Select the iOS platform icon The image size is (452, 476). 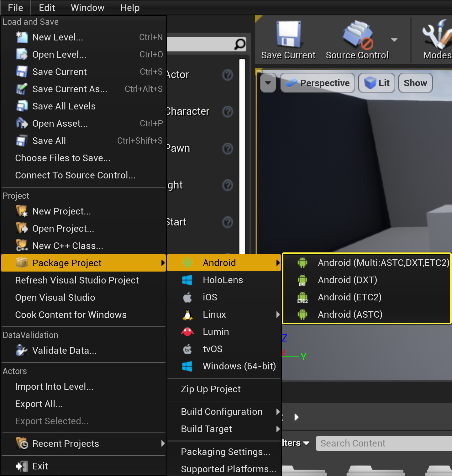point(187,297)
